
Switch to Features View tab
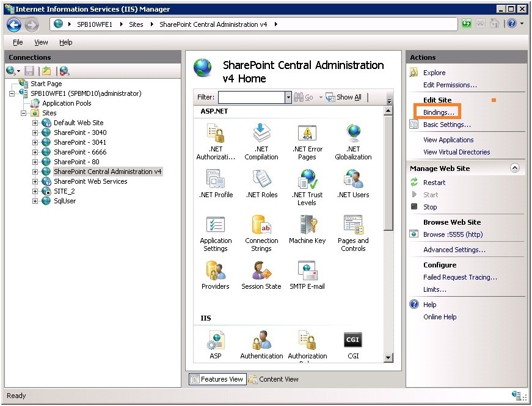point(217,379)
